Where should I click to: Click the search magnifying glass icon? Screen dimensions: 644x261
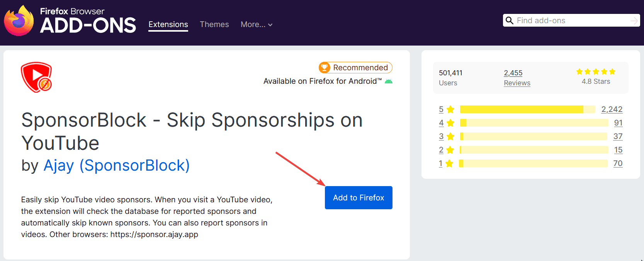(510, 20)
